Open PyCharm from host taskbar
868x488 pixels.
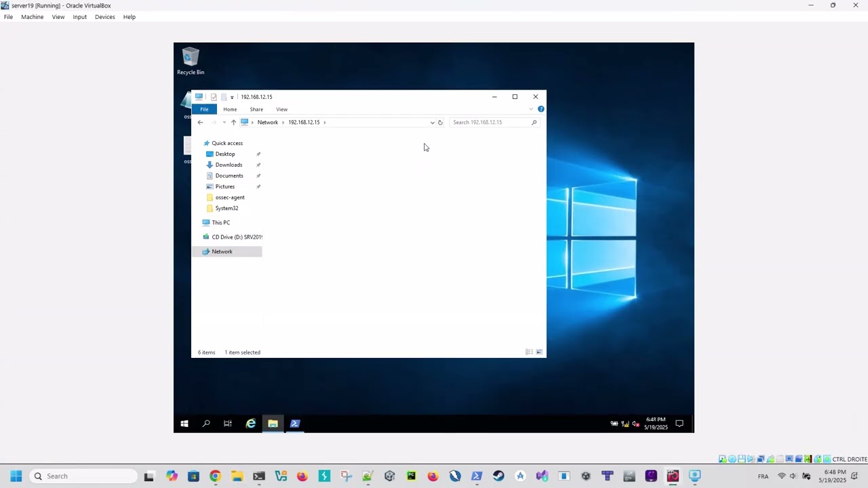411,476
